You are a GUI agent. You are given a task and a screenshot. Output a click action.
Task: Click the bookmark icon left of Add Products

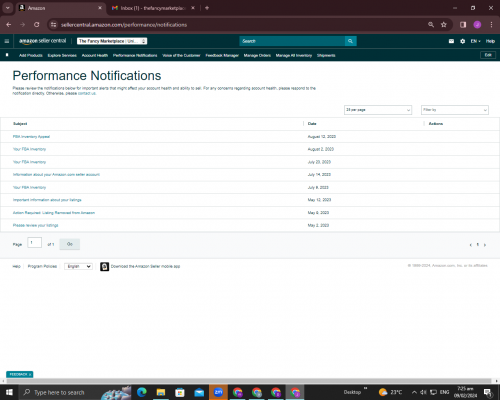click(x=7, y=55)
